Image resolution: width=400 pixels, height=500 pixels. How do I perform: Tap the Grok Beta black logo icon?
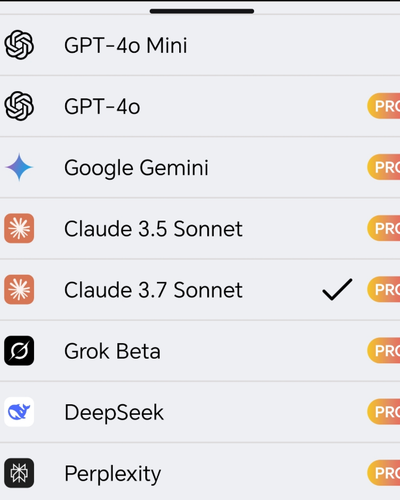tap(19, 351)
